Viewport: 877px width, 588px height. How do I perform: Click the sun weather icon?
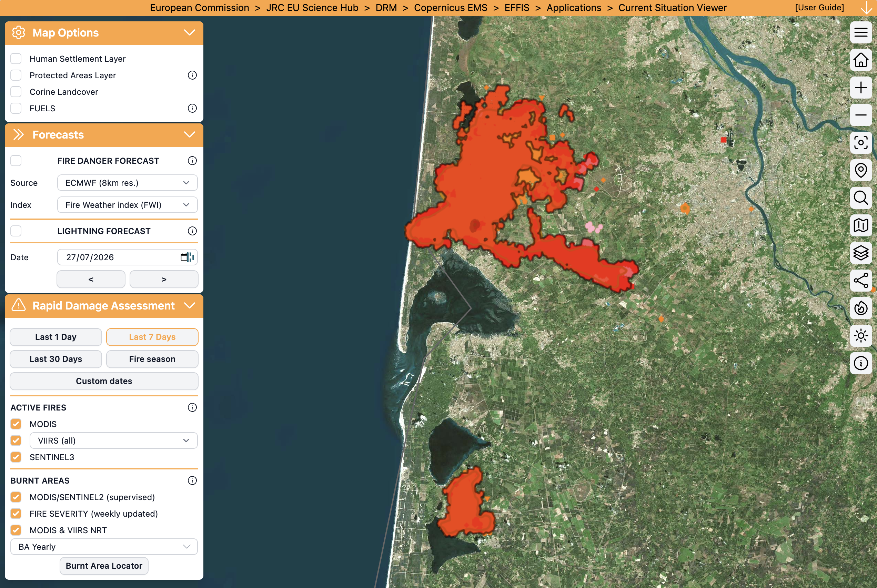(x=860, y=336)
